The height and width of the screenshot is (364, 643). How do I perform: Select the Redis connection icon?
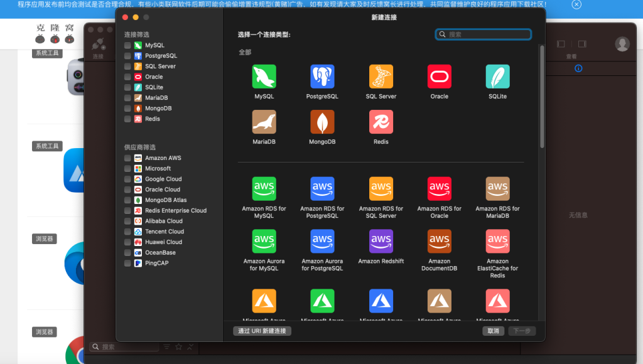pos(381,122)
